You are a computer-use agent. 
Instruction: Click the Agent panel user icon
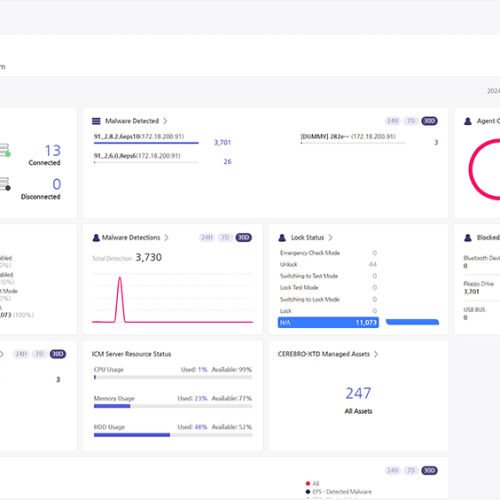[x=468, y=121]
